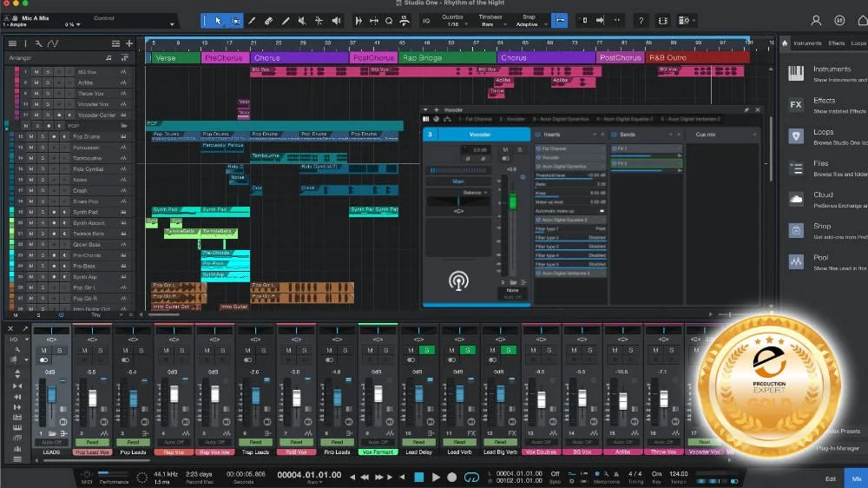Open the user account profile icon
The image size is (868, 488).
tap(816, 21)
